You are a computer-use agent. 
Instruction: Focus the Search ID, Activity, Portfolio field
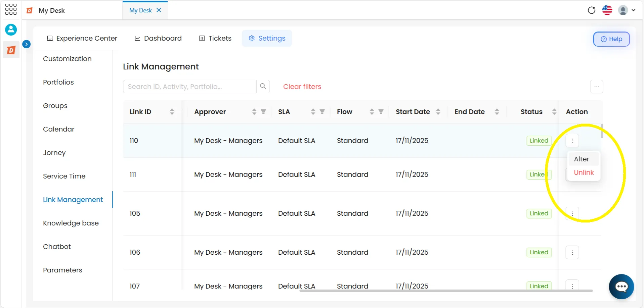point(190,87)
